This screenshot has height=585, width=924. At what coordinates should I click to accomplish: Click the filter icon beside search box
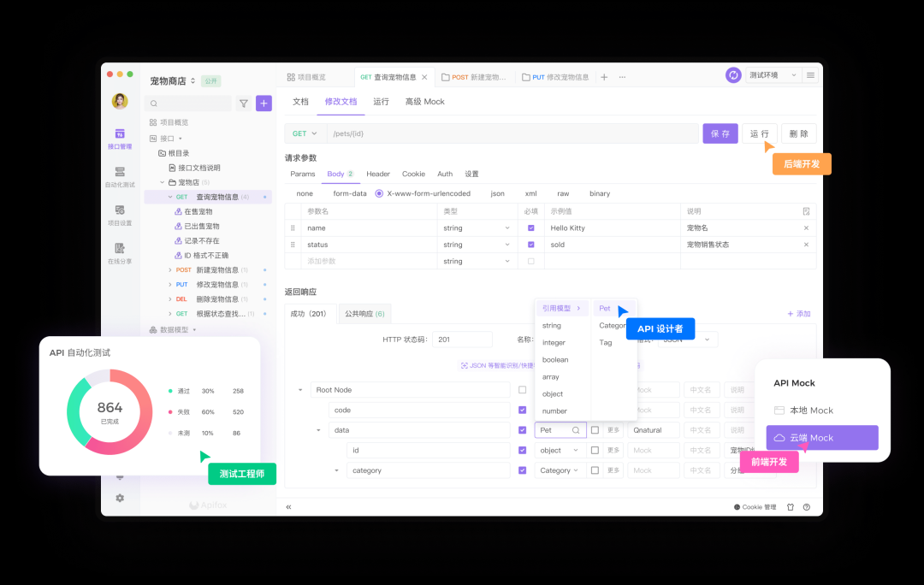pos(244,103)
